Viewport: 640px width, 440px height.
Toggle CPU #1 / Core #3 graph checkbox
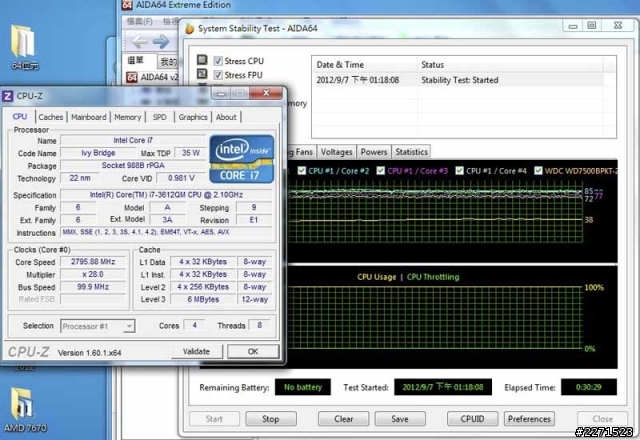pyautogui.click(x=380, y=171)
